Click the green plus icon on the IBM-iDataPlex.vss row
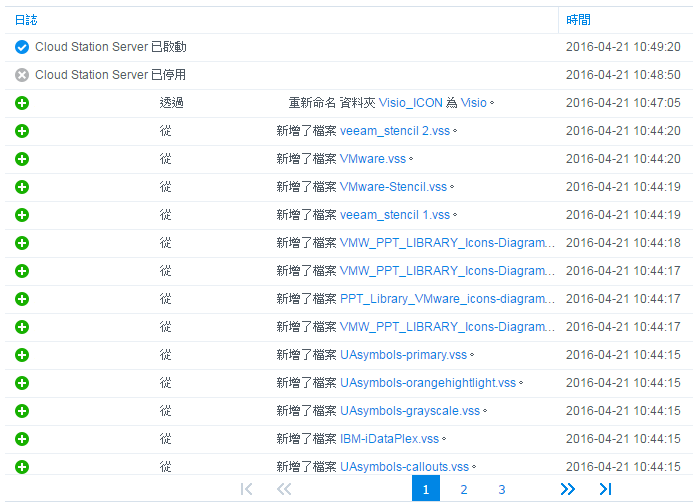693x503 pixels. (x=22, y=439)
